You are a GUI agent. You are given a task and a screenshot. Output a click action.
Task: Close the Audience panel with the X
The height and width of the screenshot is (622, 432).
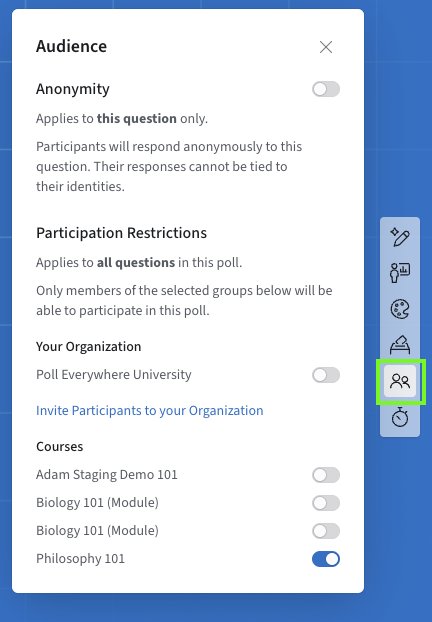coord(326,47)
